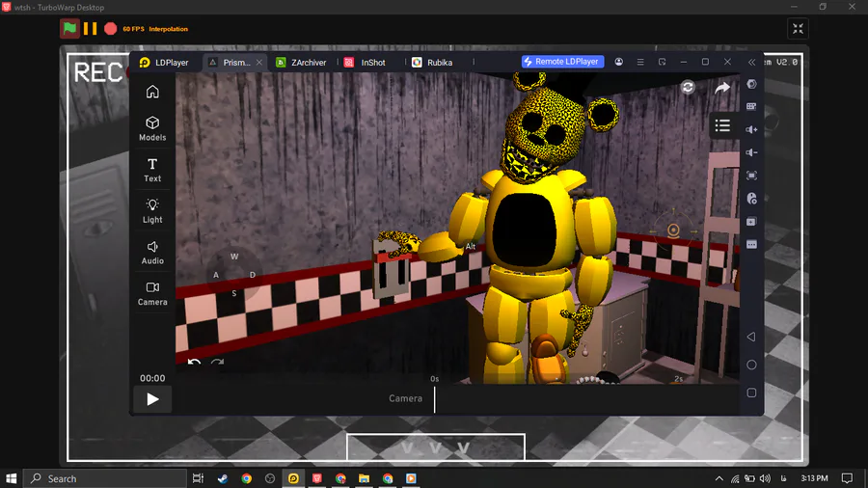Open the Models panel
Viewport: 868px width, 488px height.
click(x=152, y=128)
